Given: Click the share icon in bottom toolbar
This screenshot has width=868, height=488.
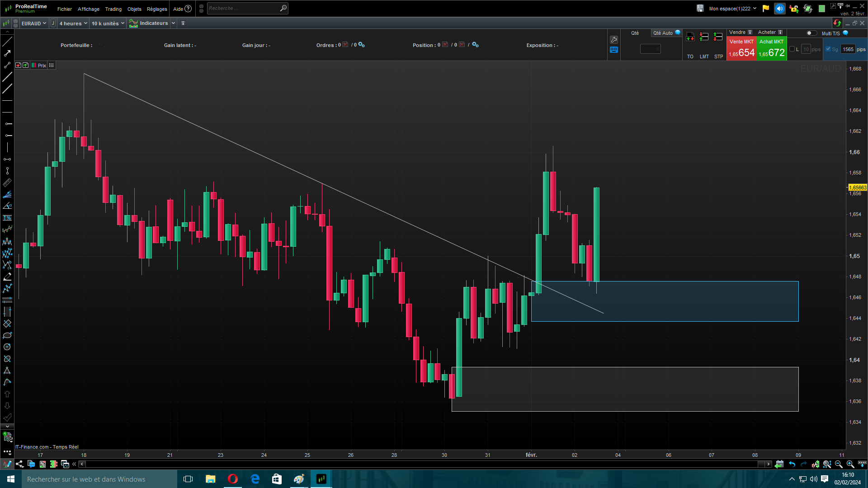Looking at the screenshot, I should pyautogui.click(x=19, y=464).
